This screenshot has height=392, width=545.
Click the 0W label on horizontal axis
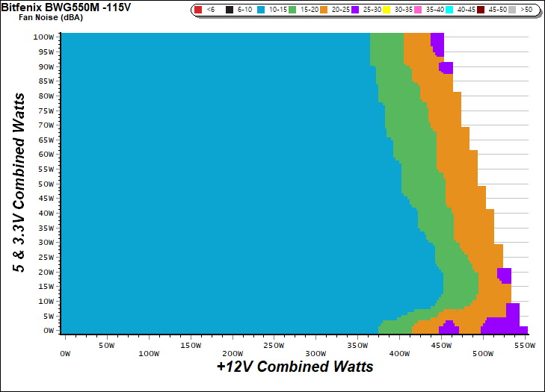[64, 345]
